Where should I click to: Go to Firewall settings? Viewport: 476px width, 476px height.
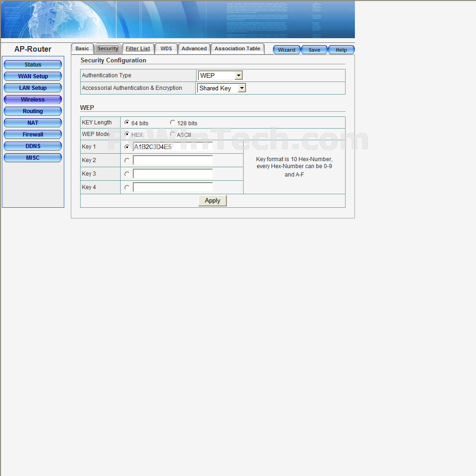(33, 135)
